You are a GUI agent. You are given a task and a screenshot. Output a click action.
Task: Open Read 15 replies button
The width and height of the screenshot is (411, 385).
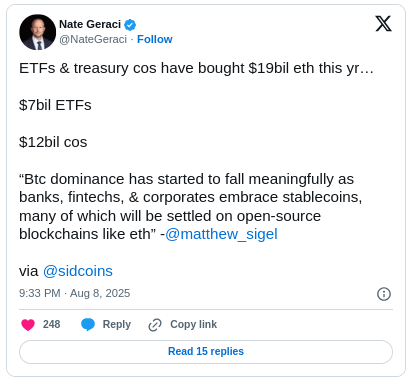(206, 352)
